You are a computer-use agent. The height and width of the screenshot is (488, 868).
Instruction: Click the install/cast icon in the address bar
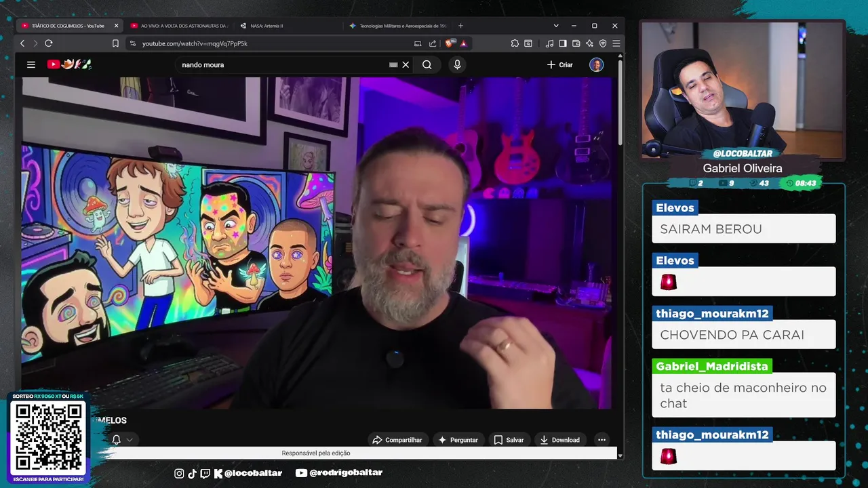pos(418,43)
